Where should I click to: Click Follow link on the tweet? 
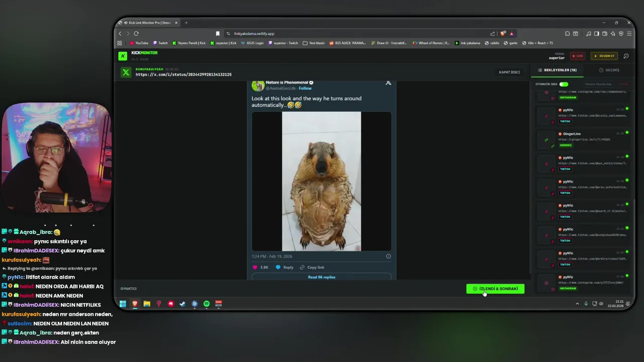point(305,88)
